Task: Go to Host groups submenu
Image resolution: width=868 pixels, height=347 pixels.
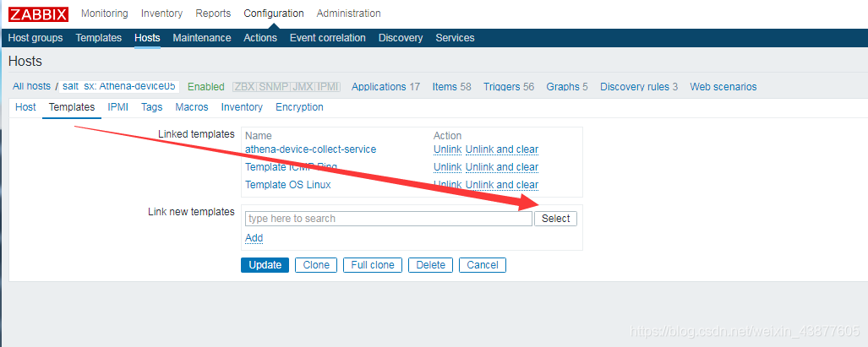Action: 35,38
